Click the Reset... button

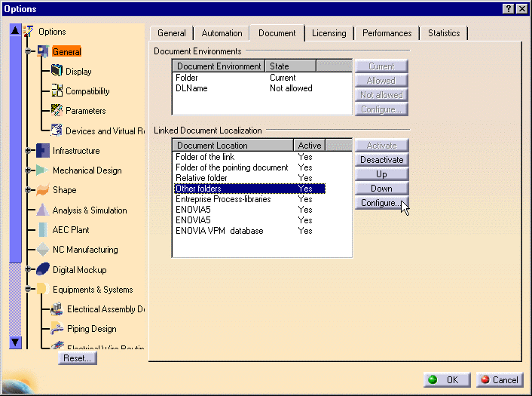(77, 358)
